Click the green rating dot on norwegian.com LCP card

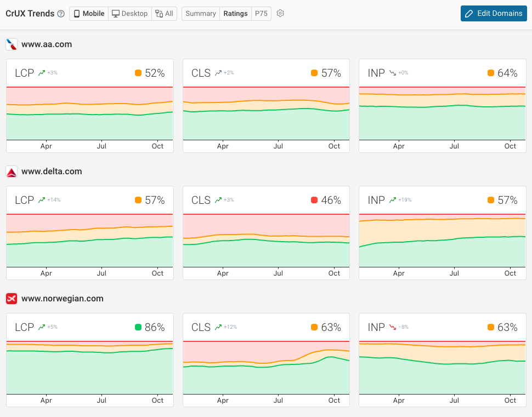click(x=139, y=327)
